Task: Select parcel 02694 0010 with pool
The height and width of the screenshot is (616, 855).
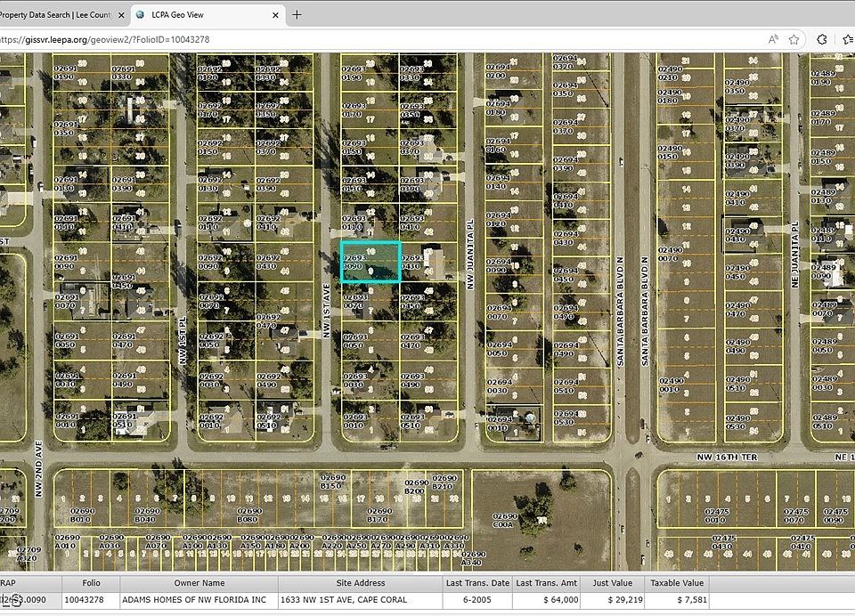Action: 513,423
